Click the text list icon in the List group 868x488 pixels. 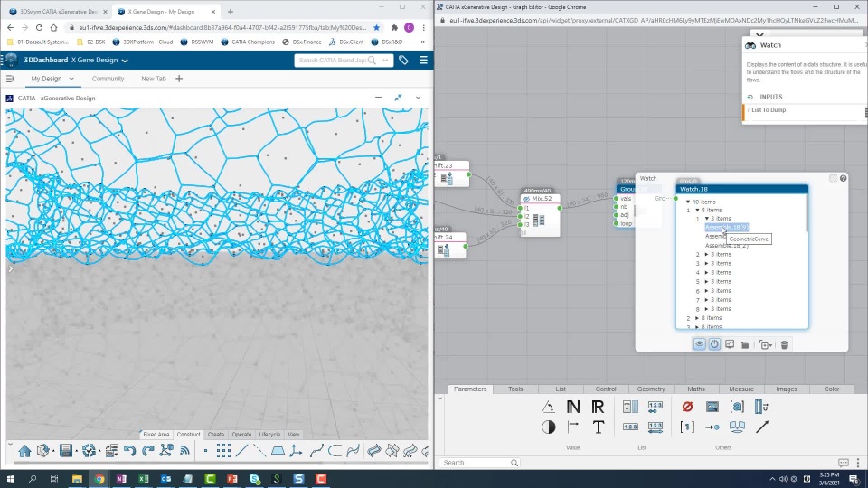pyautogui.click(x=630, y=407)
